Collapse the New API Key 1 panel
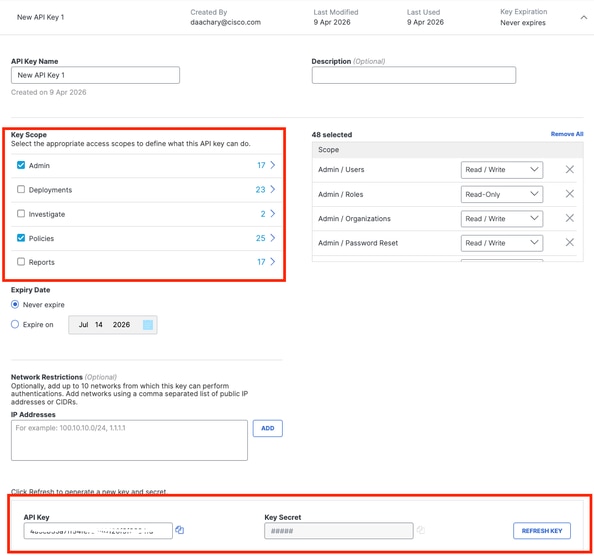 tap(584, 17)
